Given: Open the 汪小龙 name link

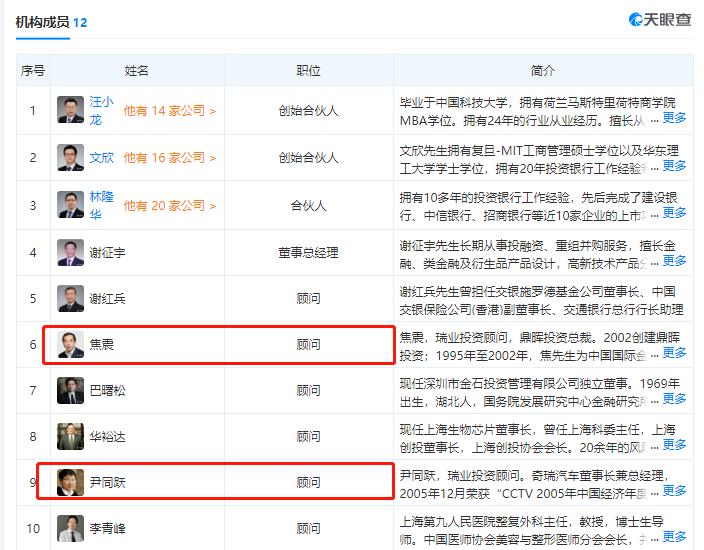Looking at the screenshot, I should coord(101,110).
